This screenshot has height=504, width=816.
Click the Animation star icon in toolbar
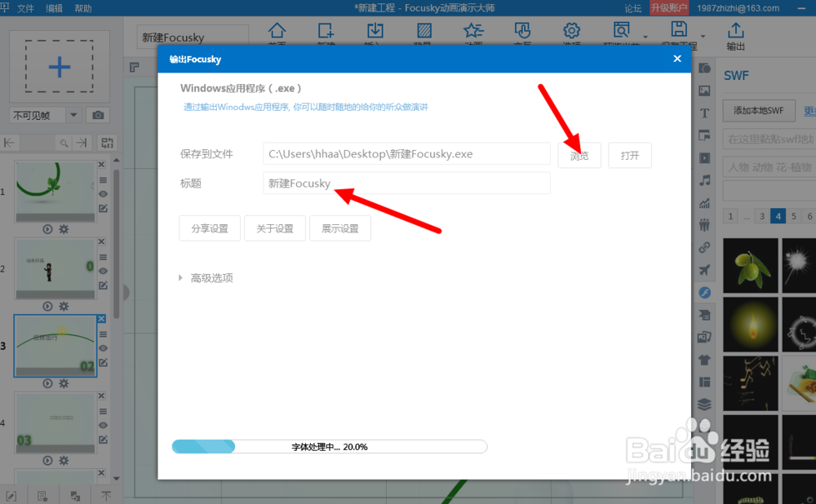click(473, 31)
